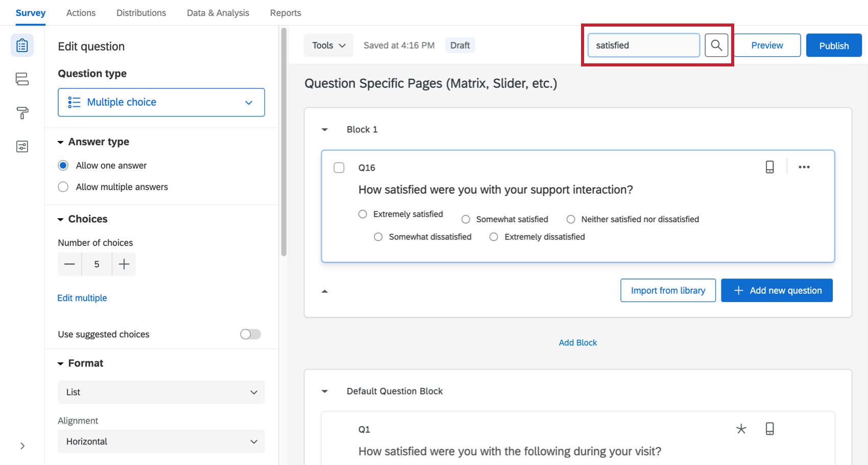Choose the Extremely satisfied answer option

[x=363, y=214]
